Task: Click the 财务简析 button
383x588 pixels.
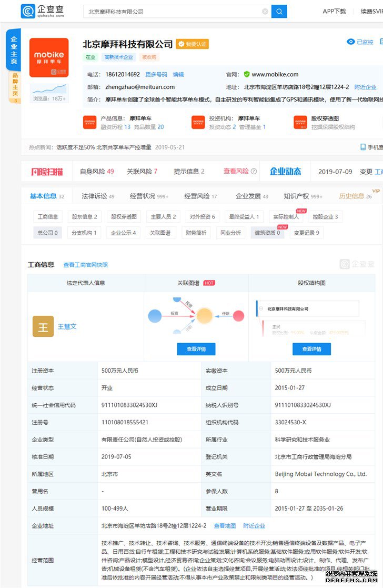Action: click(196, 233)
